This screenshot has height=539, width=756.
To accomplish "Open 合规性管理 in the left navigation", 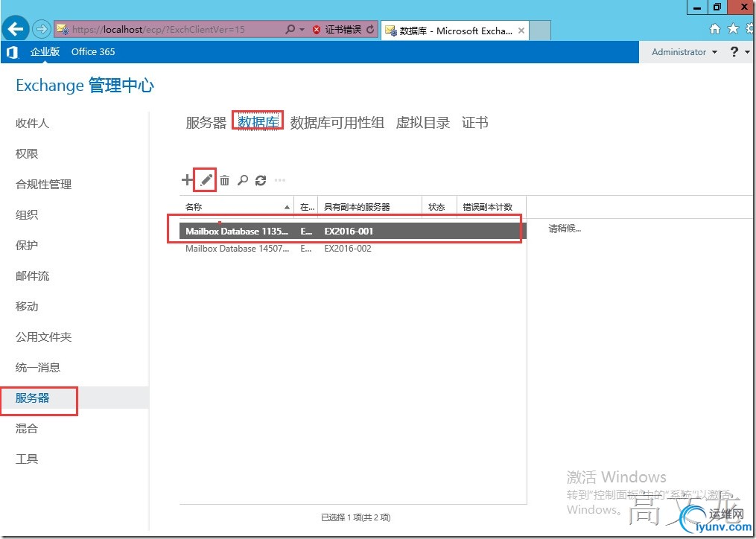I will (43, 184).
